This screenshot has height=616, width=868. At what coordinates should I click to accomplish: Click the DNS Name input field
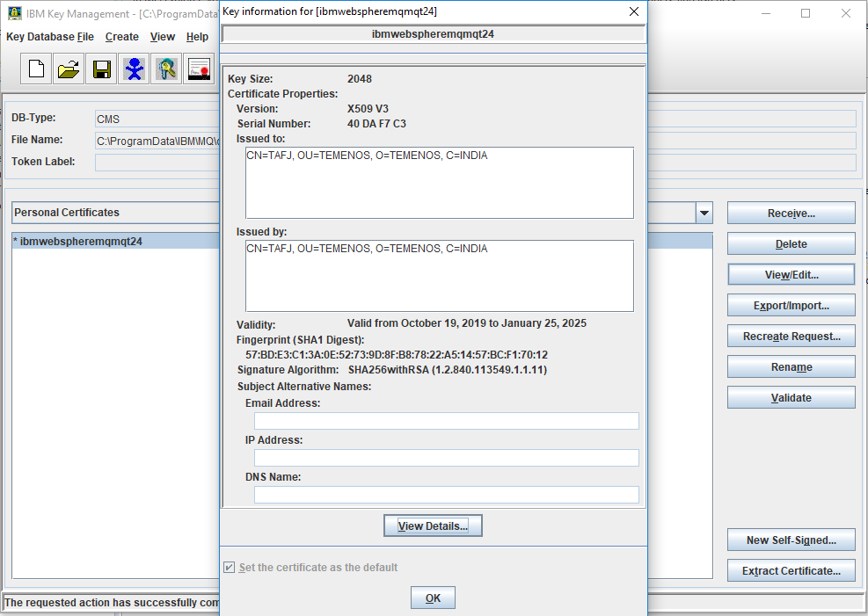[446, 495]
